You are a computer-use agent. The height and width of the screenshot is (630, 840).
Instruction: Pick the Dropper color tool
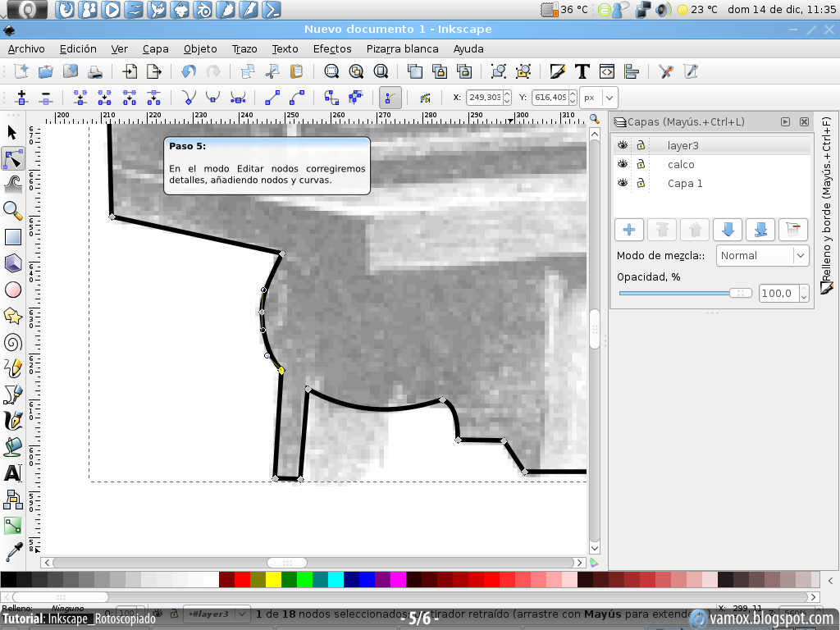point(13,552)
